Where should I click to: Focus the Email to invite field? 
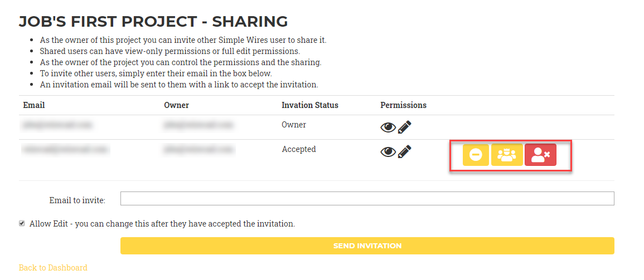(x=367, y=198)
